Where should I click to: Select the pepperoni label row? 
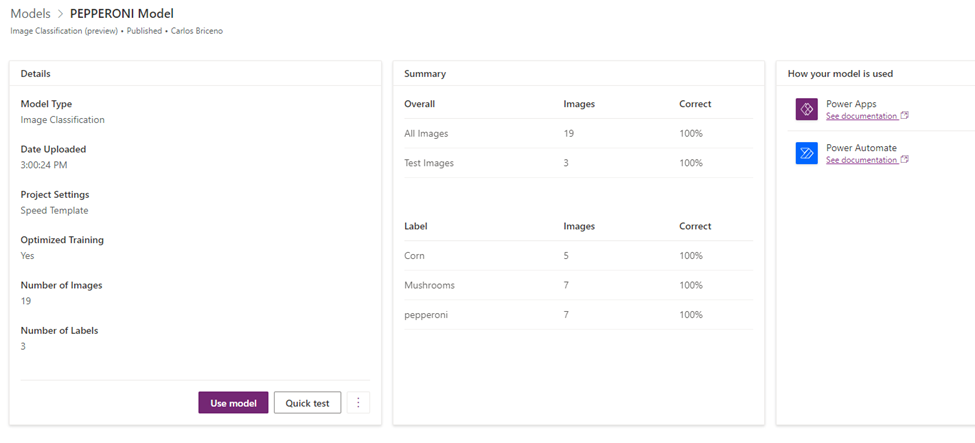click(x=578, y=315)
